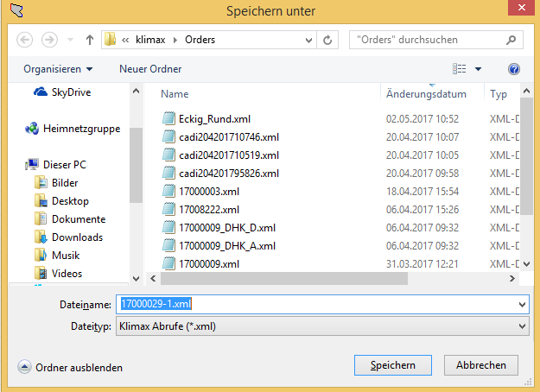
Task: Open the Musik folder
Action: click(x=57, y=256)
